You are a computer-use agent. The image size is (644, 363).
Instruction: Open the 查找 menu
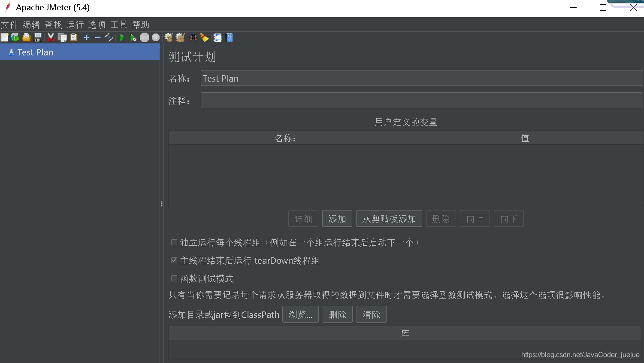pyautogui.click(x=53, y=24)
